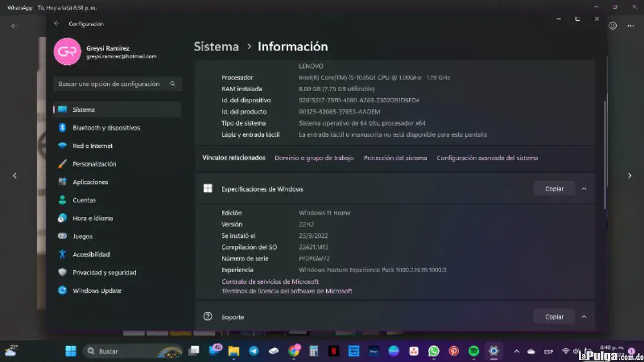644x362 pixels.
Task: Click the taskbar Buscar search box
Action: pyautogui.click(x=133, y=351)
